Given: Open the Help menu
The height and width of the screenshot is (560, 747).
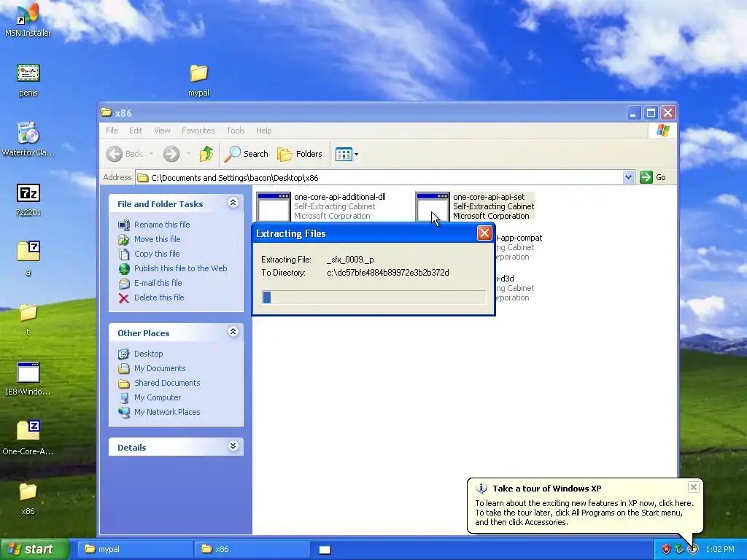Looking at the screenshot, I should pyautogui.click(x=263, y=131).
